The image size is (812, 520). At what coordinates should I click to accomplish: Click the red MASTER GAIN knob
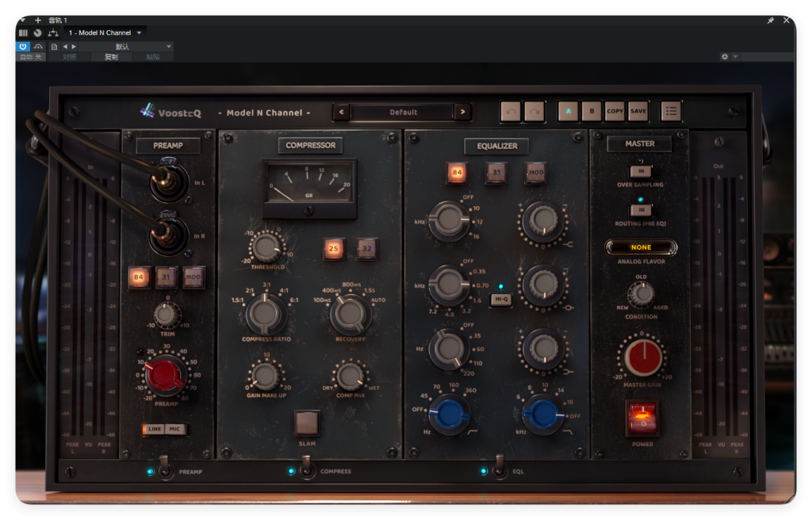[x=643, y=357]
